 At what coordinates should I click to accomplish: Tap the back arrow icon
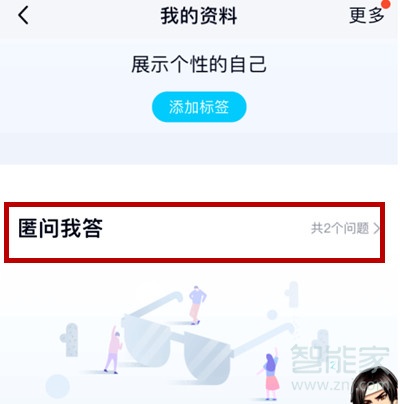(23, 16)
